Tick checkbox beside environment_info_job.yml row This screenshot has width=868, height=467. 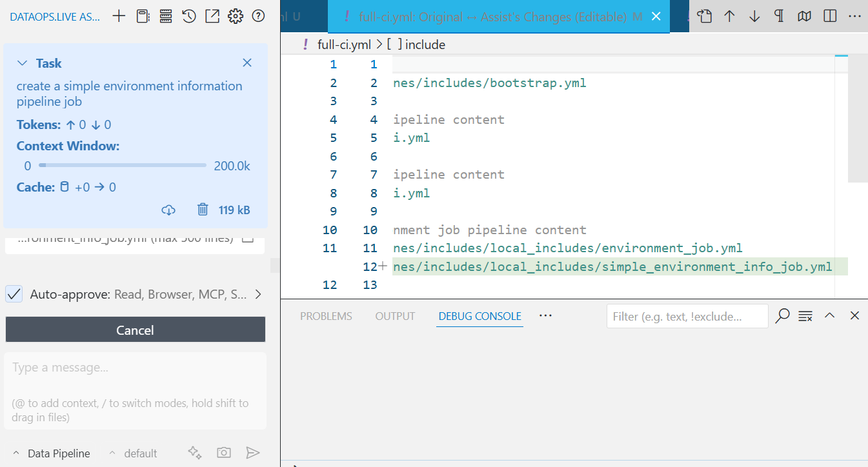[247, 238]
